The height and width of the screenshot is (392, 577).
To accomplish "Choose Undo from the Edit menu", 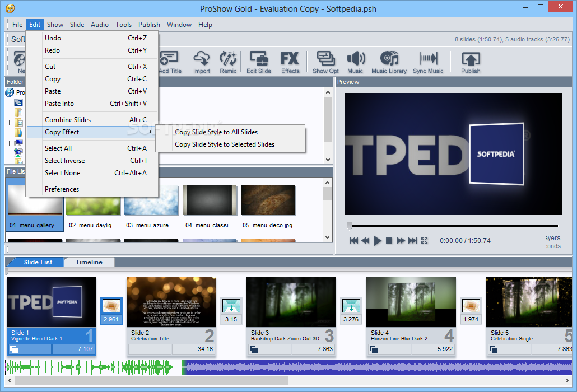I will pyautogui.click(x=92, y=38).
